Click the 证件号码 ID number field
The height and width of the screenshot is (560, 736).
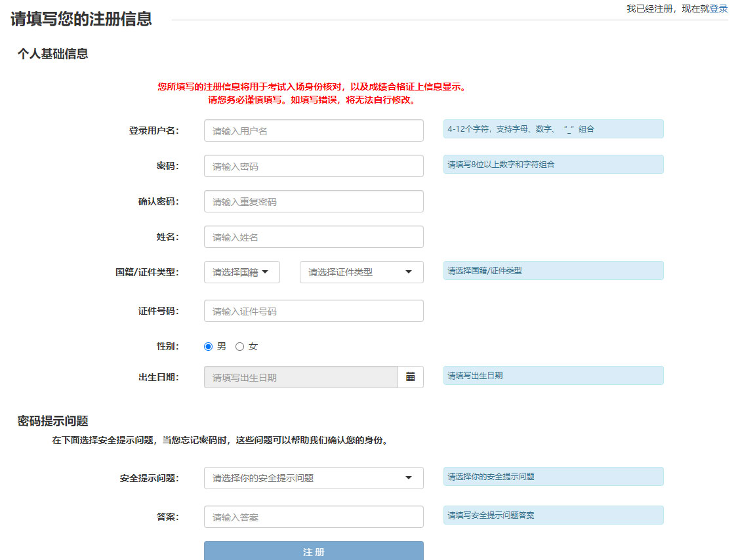coord(314,310)
